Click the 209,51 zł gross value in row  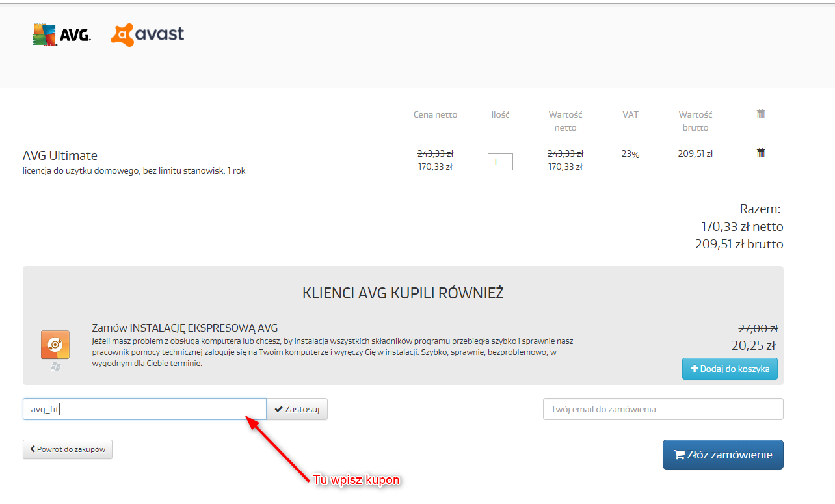(x=696, y=154)
